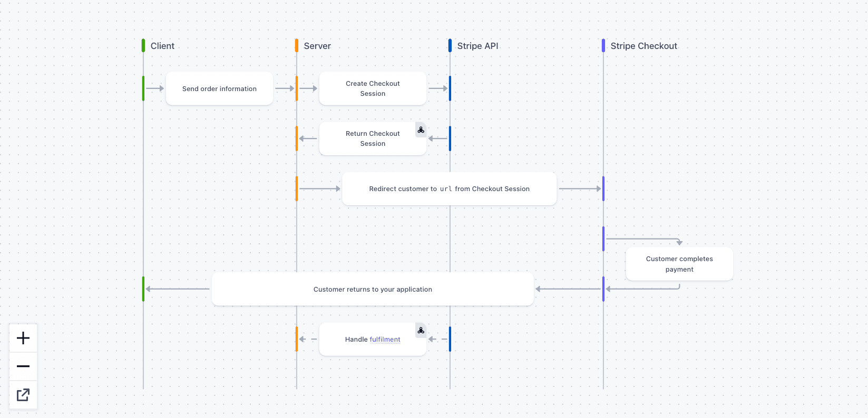
Task: Select the Customer completes payment box
Action: click(679, 264)
